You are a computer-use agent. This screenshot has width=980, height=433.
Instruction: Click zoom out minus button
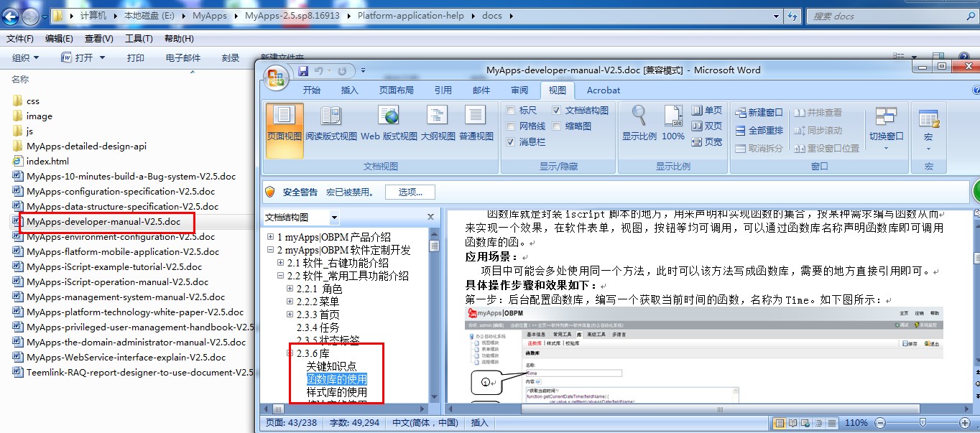point(879,423)
